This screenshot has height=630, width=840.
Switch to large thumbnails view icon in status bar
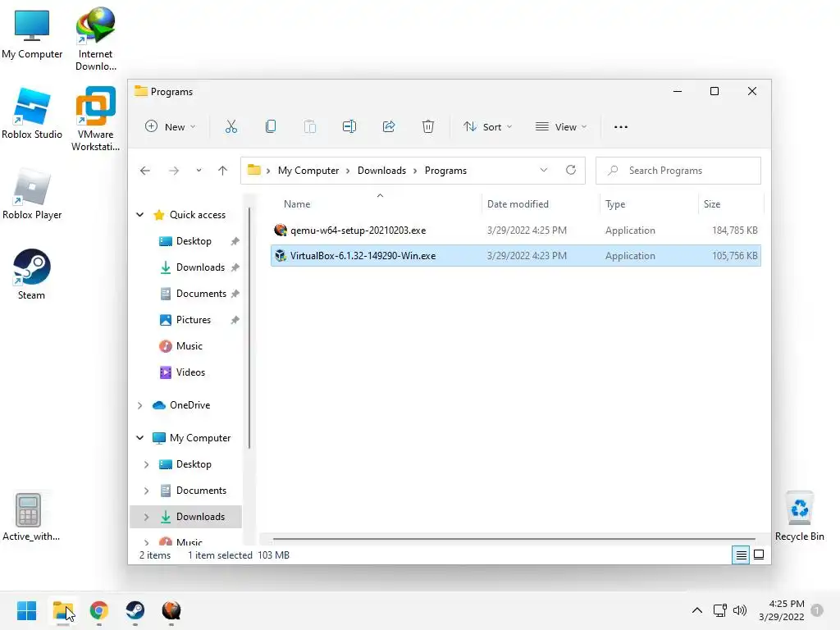759,555
